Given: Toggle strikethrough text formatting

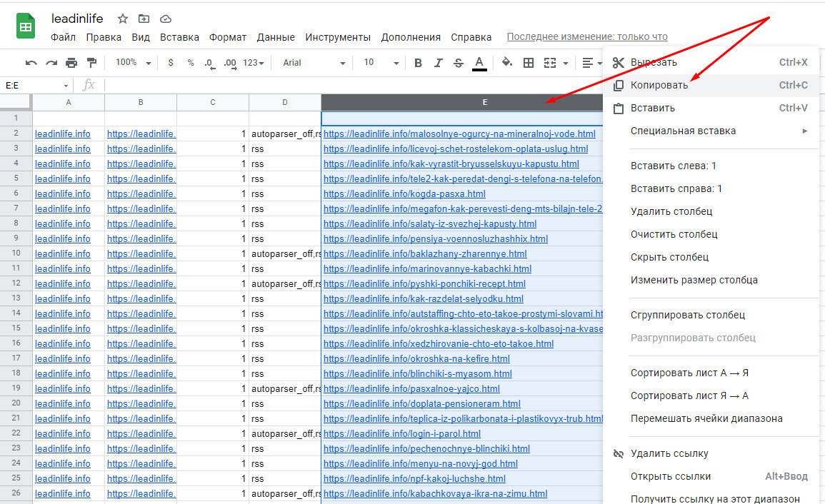Looking at the screenshot, I should tap(459, 63).
